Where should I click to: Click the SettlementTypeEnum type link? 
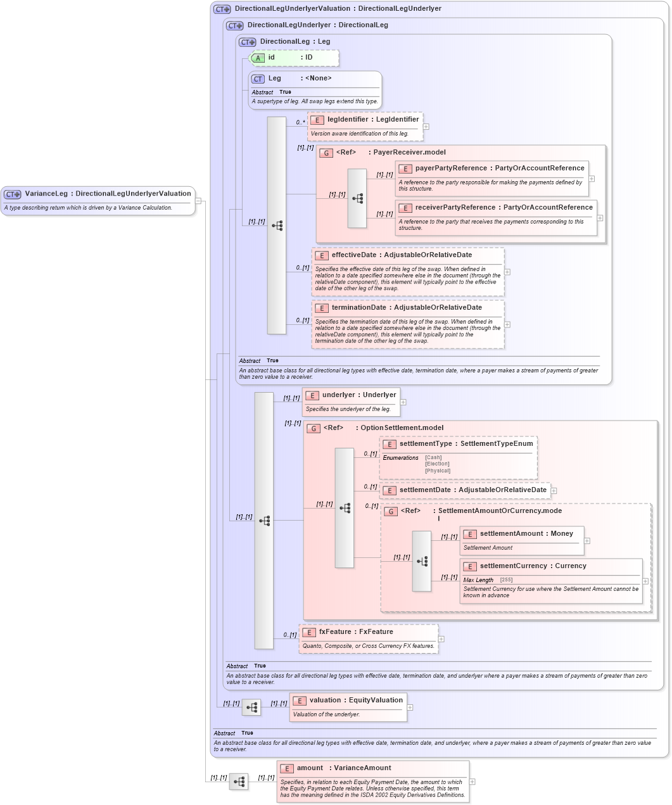coord(497,443)
